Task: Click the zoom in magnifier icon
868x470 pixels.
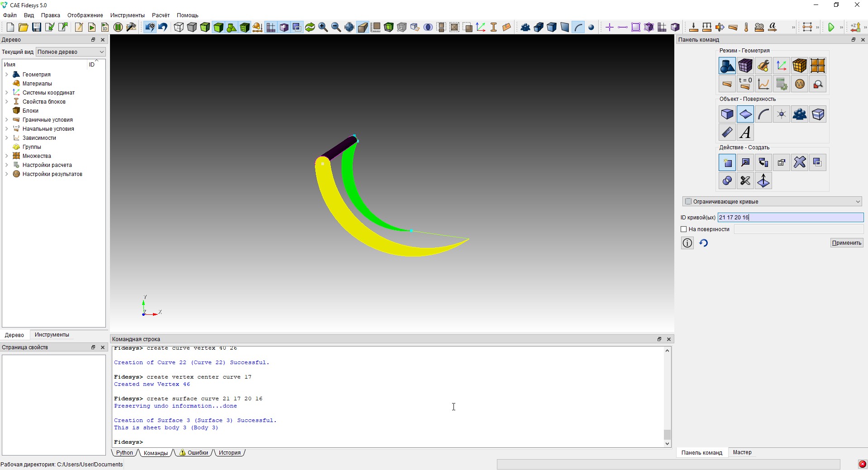Action: click(323, 28)
